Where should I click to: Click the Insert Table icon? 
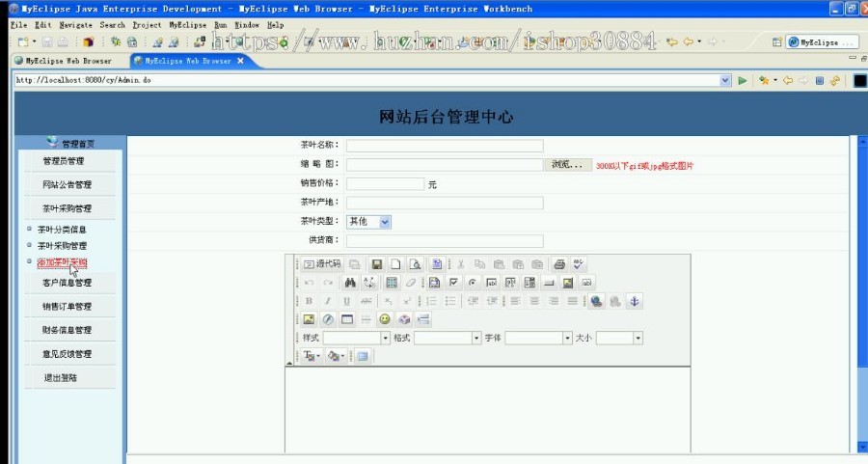click(347, 319)
